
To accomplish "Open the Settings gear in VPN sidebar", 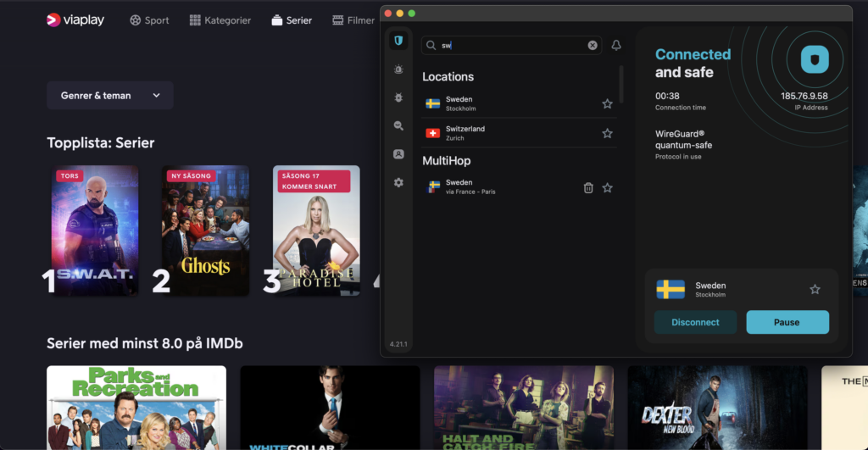I will pos(398,182).
